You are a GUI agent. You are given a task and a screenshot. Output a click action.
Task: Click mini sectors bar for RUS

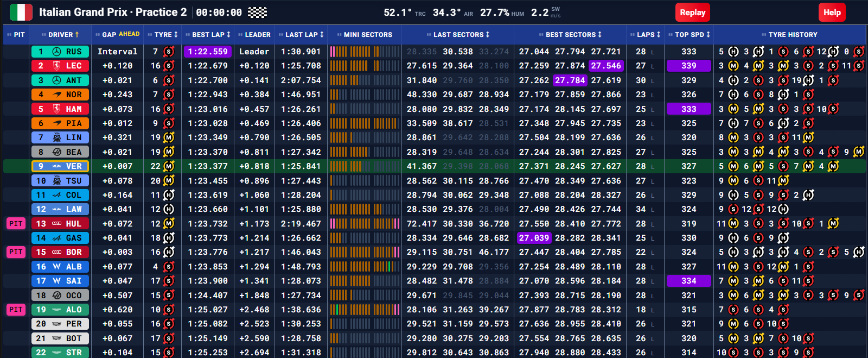click(x=365, y=52)
